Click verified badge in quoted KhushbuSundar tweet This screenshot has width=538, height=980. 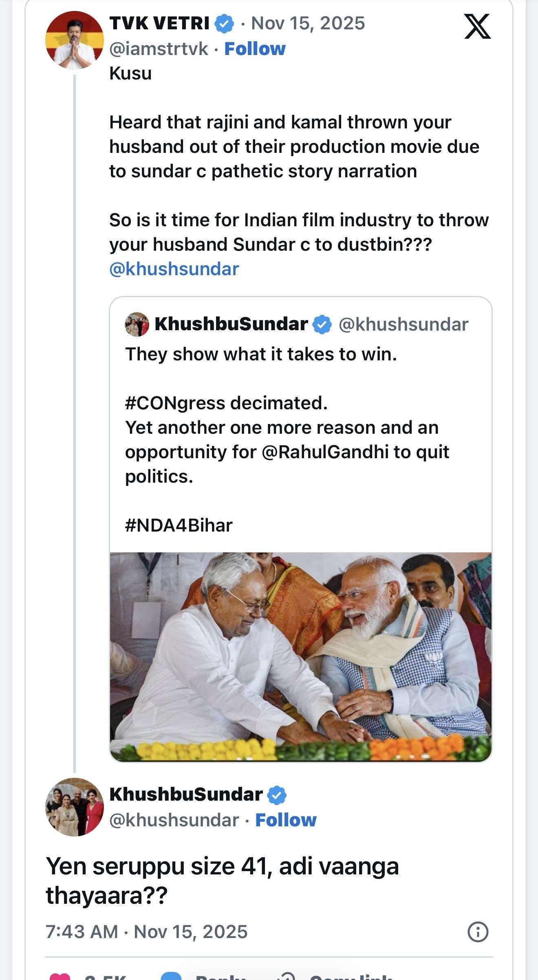point(322,325)
